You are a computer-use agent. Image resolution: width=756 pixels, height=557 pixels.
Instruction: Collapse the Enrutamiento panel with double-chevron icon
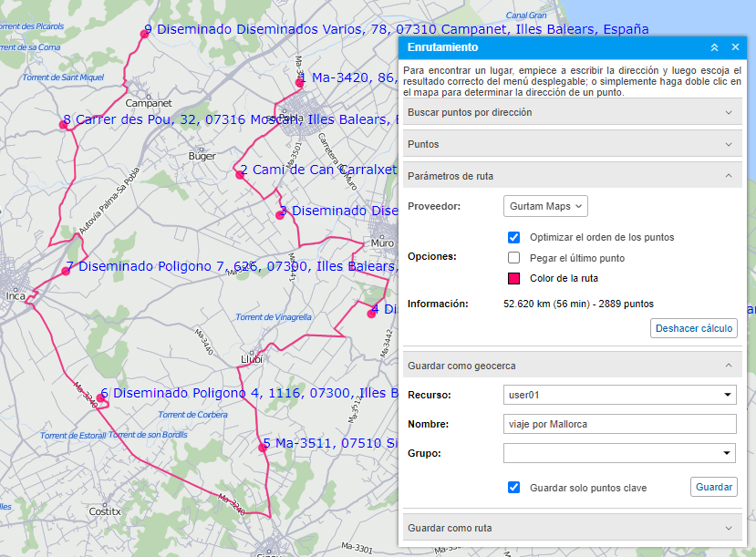[x=715, y=47]
